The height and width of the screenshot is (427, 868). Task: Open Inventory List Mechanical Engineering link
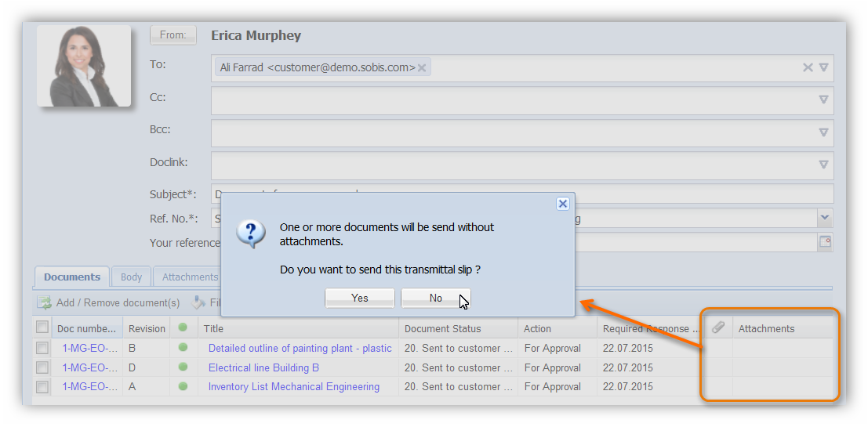[293, 386]
